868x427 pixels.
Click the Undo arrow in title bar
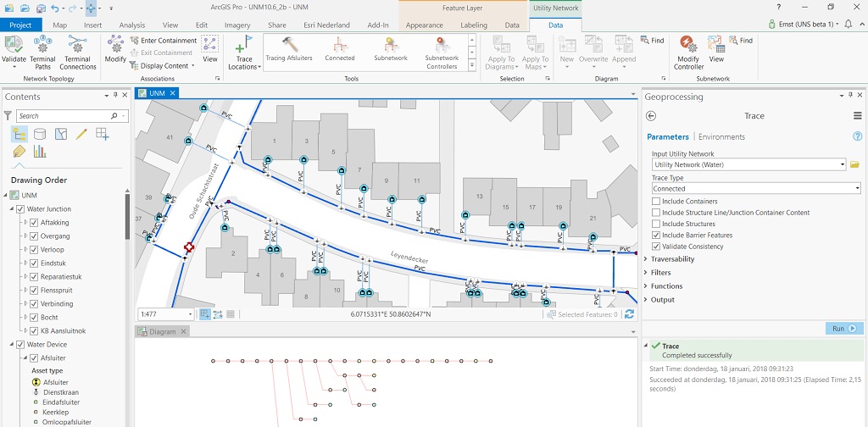point(55,8)
